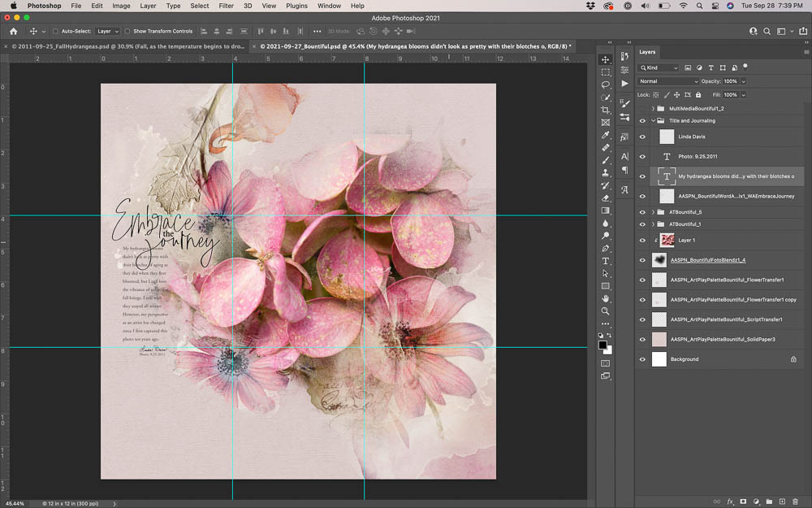Click the Create new layer icon
This screenshot has width=812, height=508.
[x=782, y=501]
